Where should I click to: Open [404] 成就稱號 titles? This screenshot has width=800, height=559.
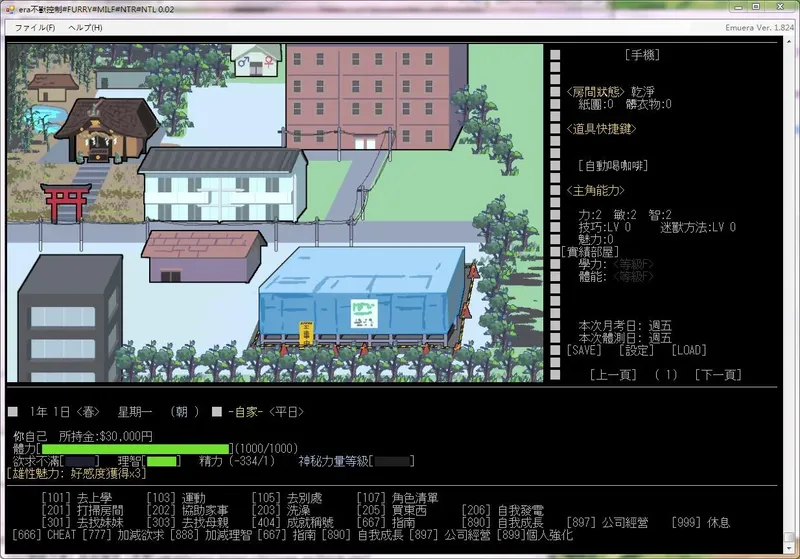tap(292, 523)
